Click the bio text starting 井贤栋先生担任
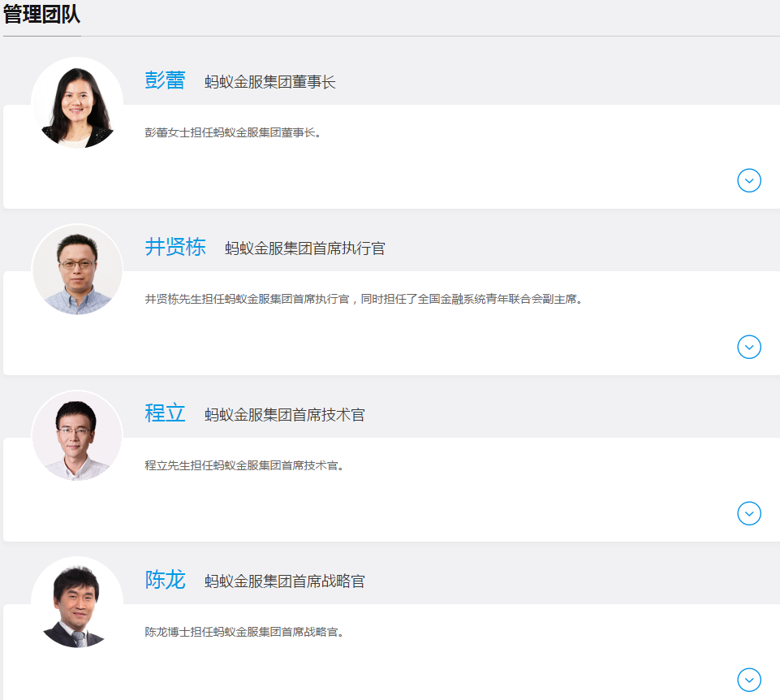The image size is (780, 700). pyautogui.click(x=364, y=299)
